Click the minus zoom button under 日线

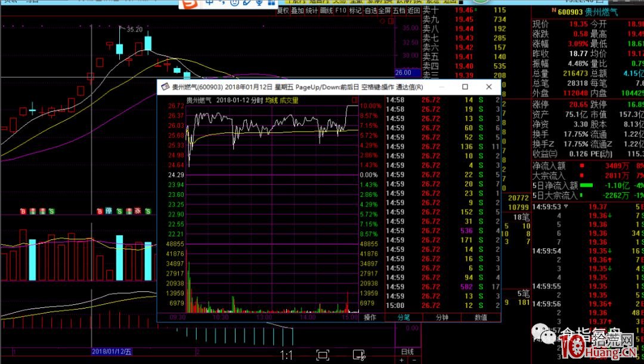coord(414,360)
